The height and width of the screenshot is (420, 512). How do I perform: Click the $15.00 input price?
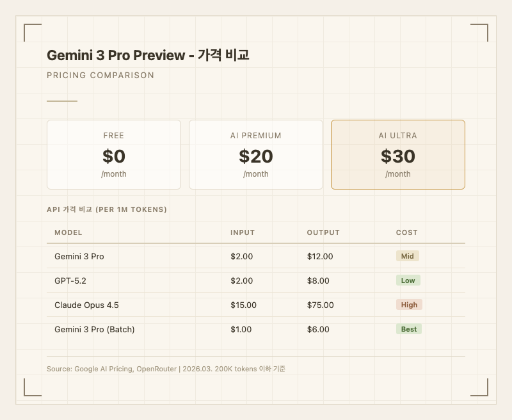(243, 305)
